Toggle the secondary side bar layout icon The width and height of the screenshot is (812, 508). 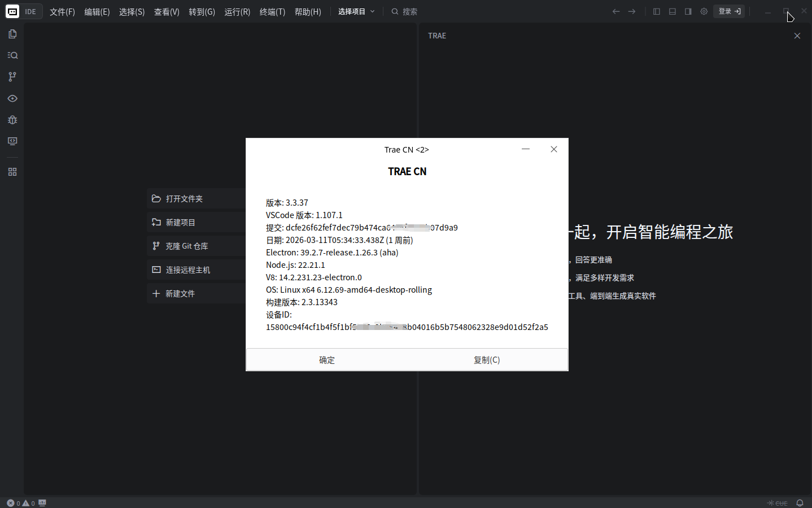pyautogui.click(x=688, y=11)
